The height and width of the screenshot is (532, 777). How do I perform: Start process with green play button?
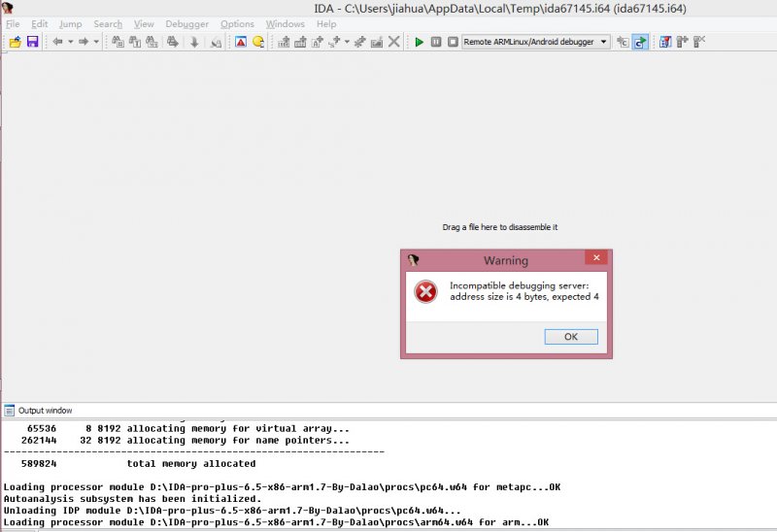(420, 42)
